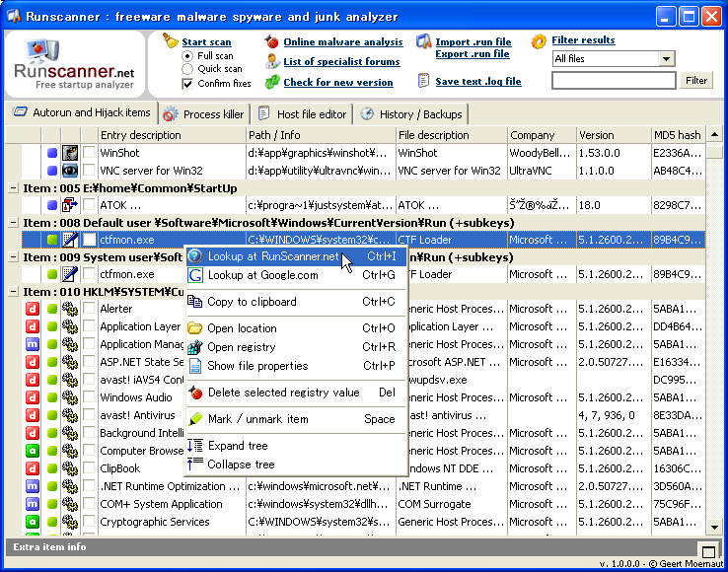Open the All files filter dropdown
The width and height of the screenshot is (728, 572).
point(667,59)
